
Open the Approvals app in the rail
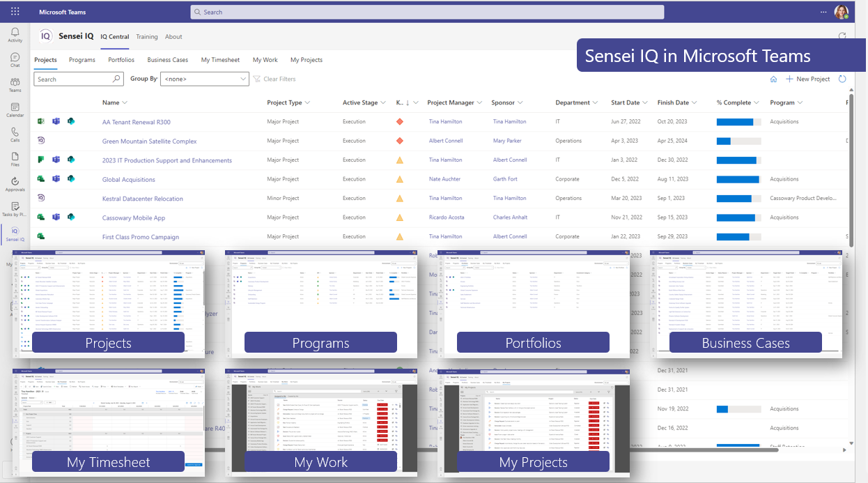coord(15,185)
